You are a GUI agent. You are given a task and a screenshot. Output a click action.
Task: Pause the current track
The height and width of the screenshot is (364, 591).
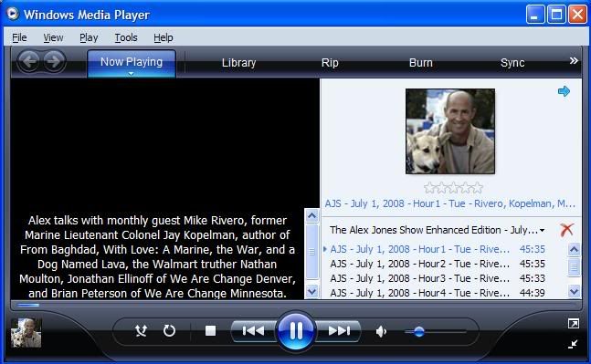pos(296,331)
